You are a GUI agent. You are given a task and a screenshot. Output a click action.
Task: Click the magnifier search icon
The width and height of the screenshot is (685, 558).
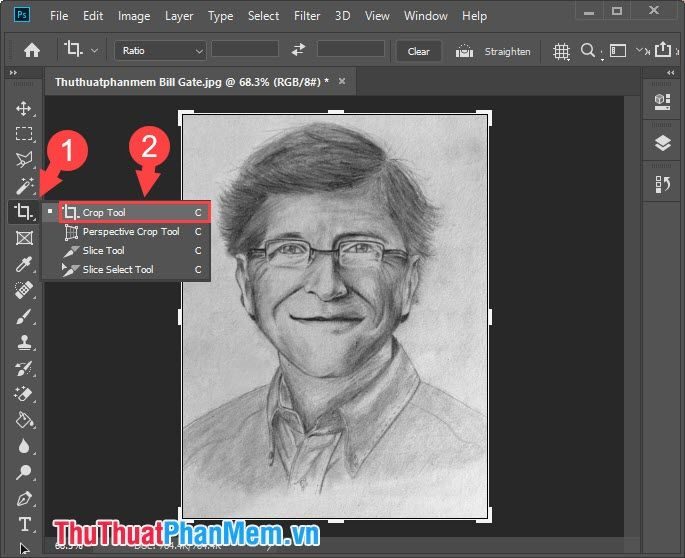[588, 51]
